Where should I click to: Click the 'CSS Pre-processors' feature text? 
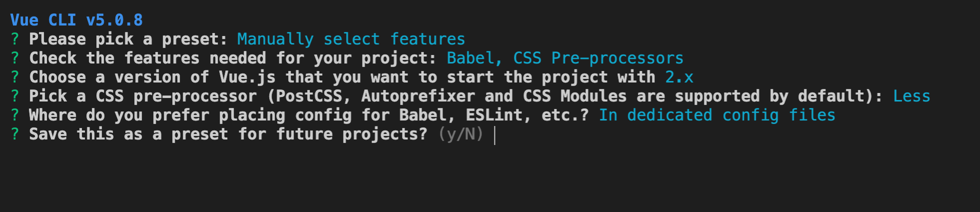coord(598,58)
